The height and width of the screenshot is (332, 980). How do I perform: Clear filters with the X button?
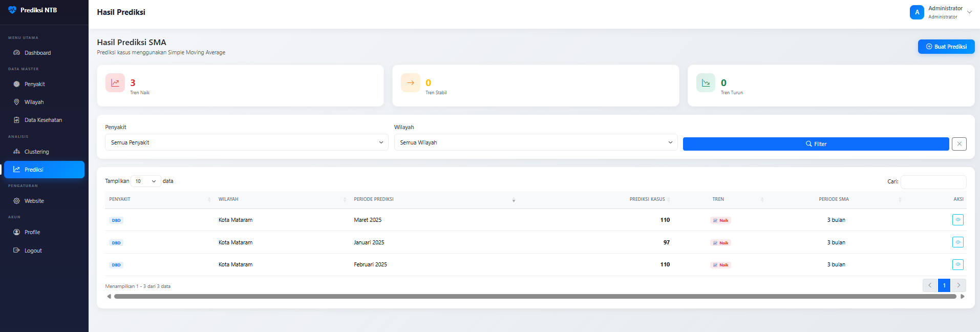(x=959, y=144)
